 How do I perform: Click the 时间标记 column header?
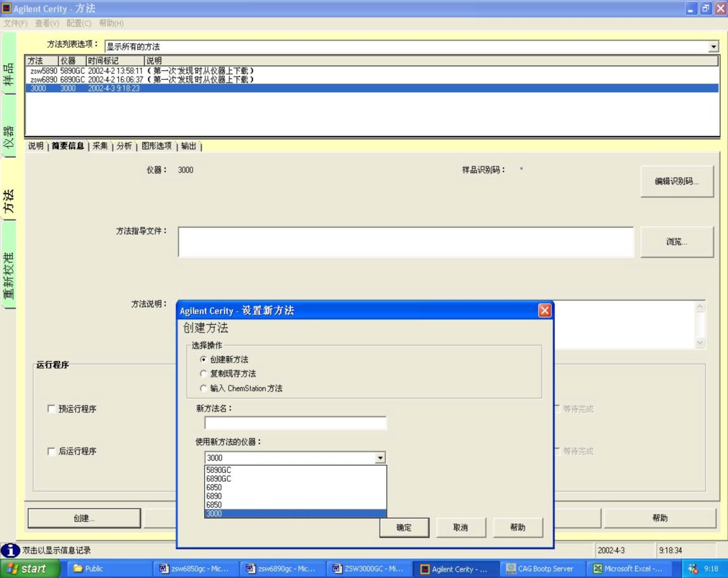pyautogui.click(x=115, y=61)
